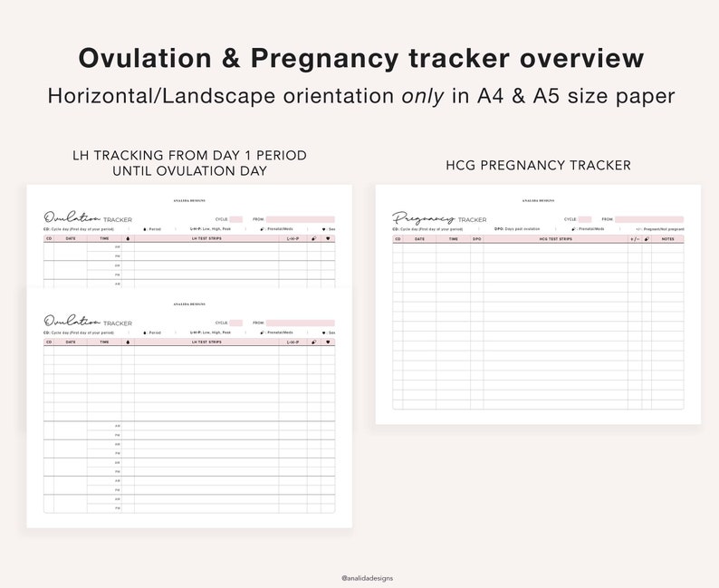Click the Pregnancy script title
The width and height of the screenshot is (719, 588).
point(424,217)
